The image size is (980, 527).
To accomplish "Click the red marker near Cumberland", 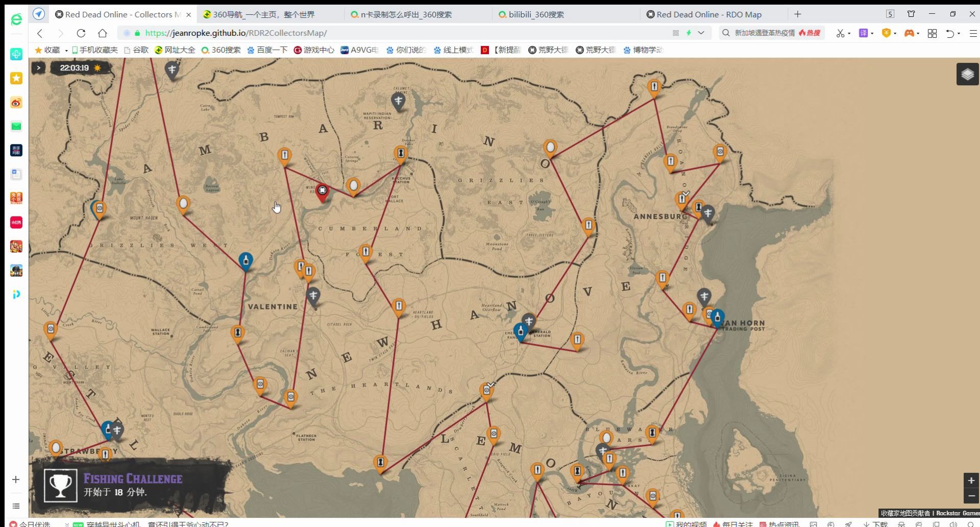I will pyautogui.click(x=322, y=193).
